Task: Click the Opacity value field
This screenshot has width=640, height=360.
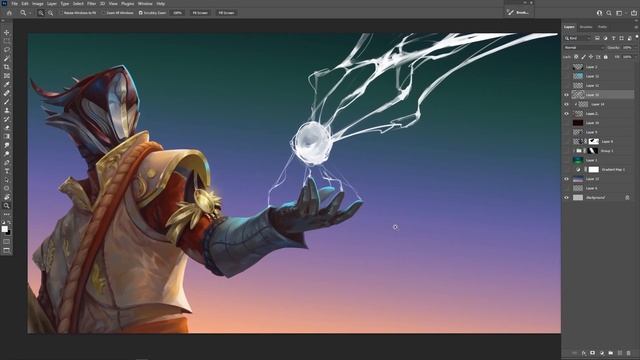Action: (x=627, y=47)
